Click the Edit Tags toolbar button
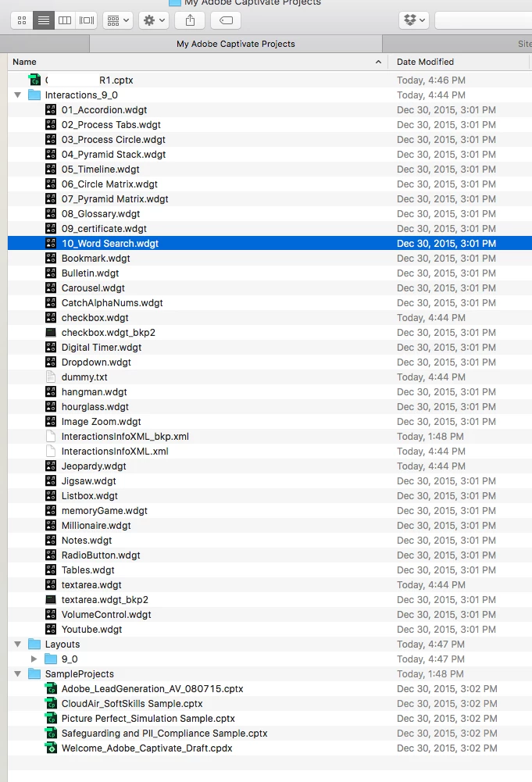532x782 pixels. [x=226, y=20]
